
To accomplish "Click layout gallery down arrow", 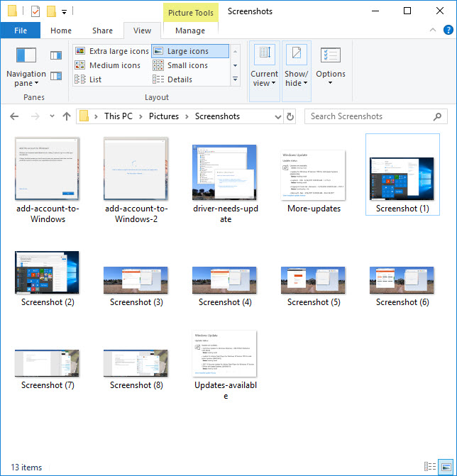I will pos(235,65).
